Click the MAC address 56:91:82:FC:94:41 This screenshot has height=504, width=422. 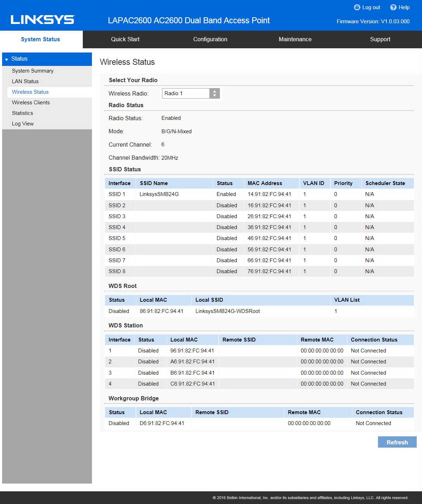(x=269, y=250)
